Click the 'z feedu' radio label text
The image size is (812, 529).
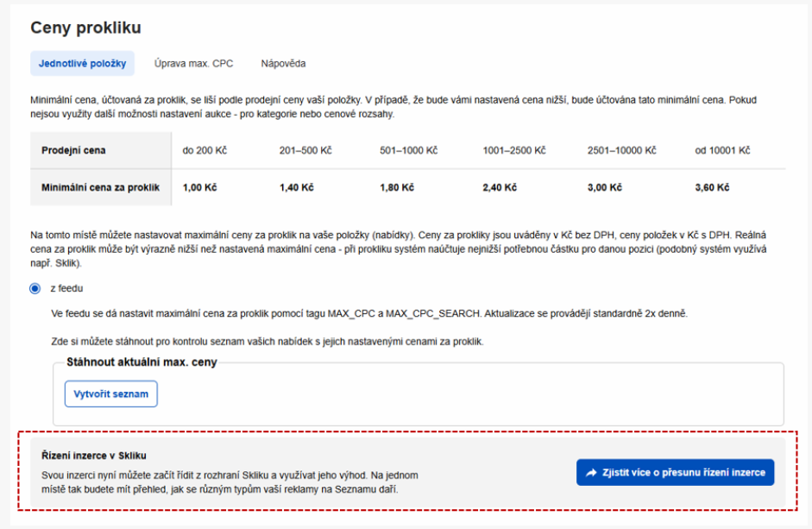coord(66,288)
